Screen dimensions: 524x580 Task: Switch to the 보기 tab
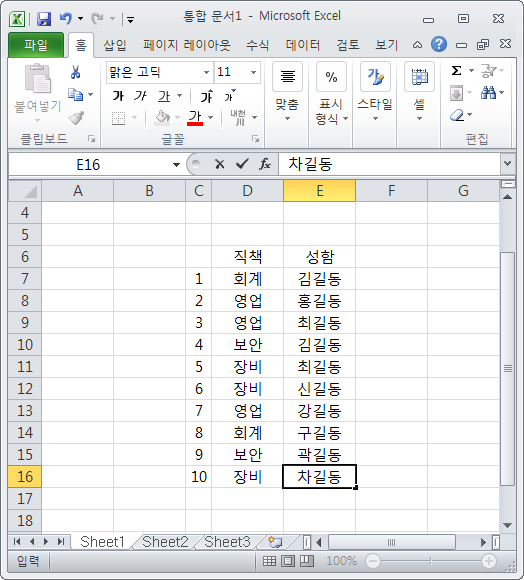coord(386,45)
